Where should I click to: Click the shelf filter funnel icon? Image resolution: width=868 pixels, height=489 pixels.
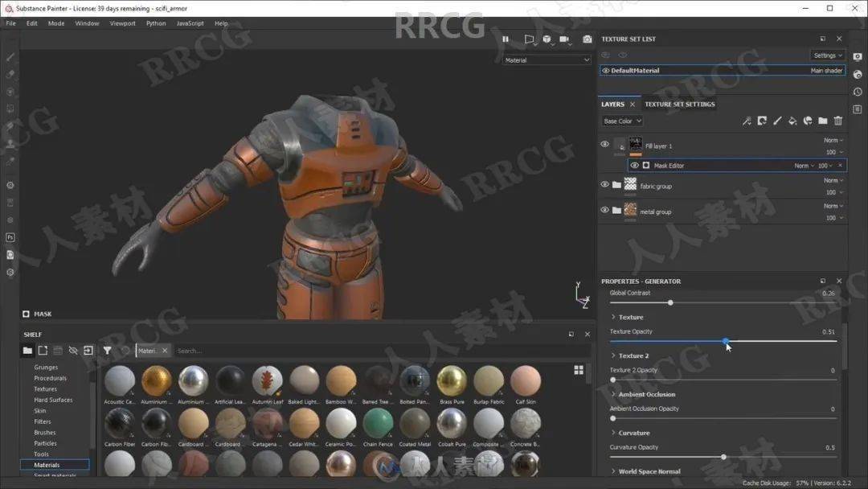tap(107, 351)
